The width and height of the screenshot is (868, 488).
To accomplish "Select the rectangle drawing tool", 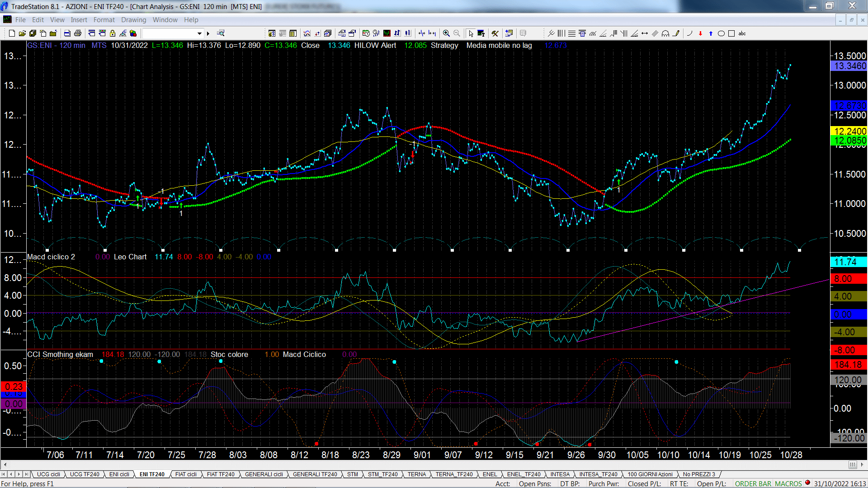I will [731, 33].
